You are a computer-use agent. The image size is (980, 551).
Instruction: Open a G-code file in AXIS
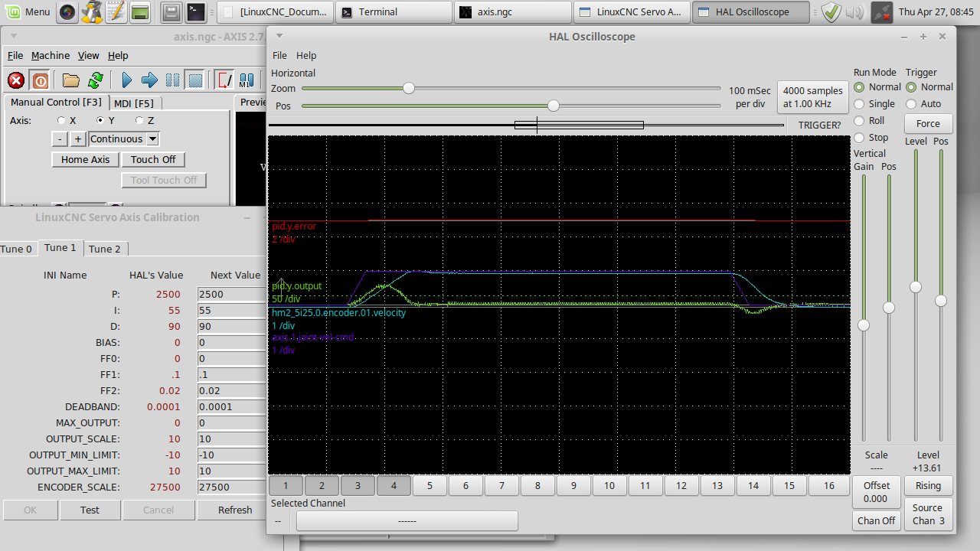pyautogui.click(x=71, y=80)
